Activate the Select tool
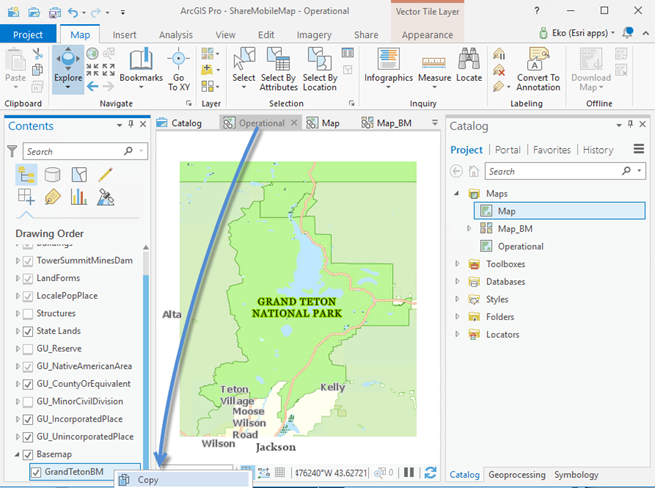The image size is (655, 488). point(244,68)
